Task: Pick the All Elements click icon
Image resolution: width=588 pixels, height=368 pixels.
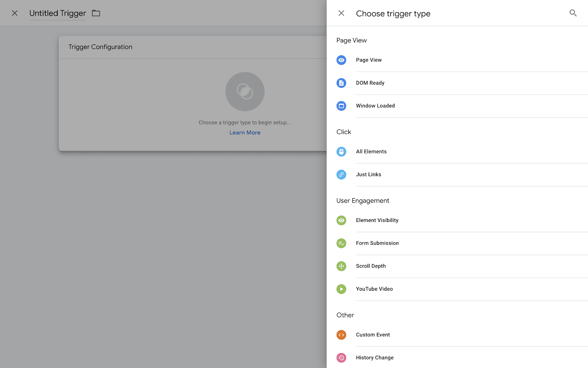Action: (341, 152)
